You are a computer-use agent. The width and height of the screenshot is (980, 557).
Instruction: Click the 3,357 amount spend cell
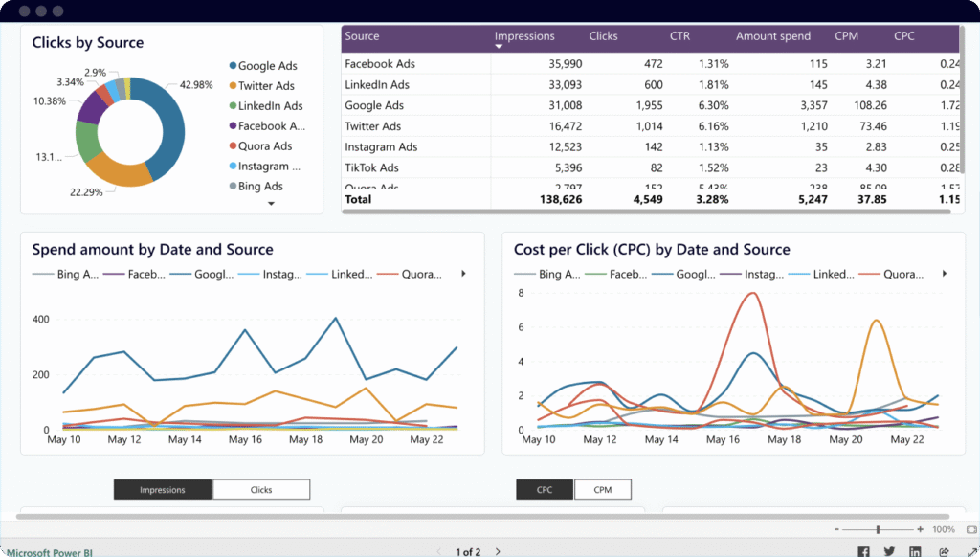pyautogui.click(x=813, y=105)
